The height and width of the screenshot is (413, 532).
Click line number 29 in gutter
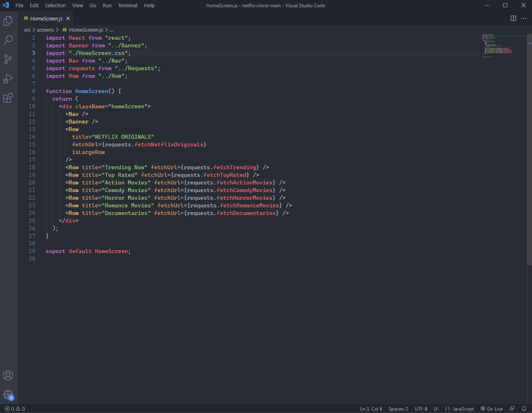click(32, 251)
